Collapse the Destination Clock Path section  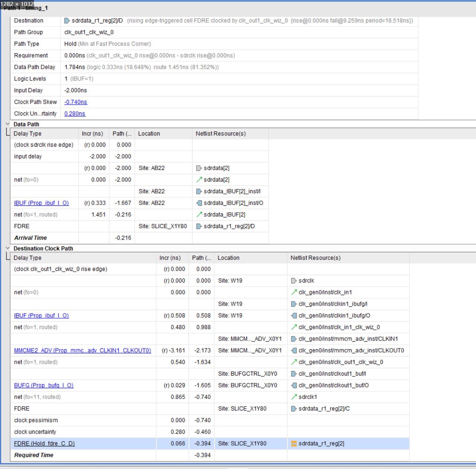coord(8,248)
